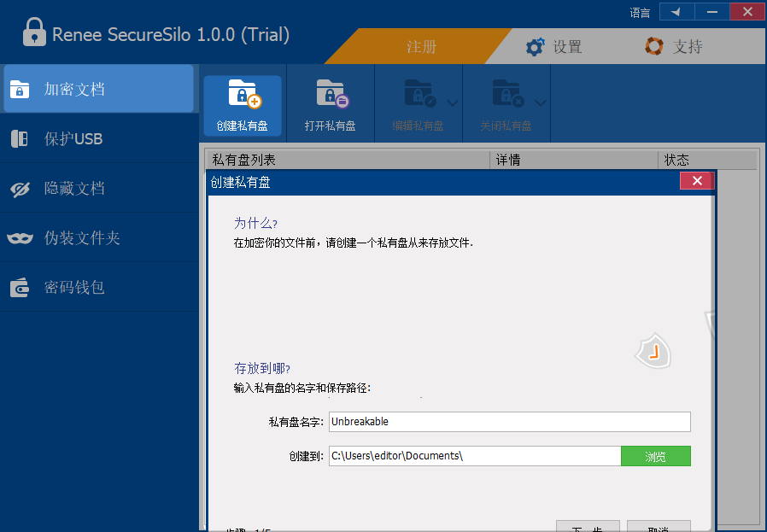Select the 保护USB sidebar item

pos(98,139)
